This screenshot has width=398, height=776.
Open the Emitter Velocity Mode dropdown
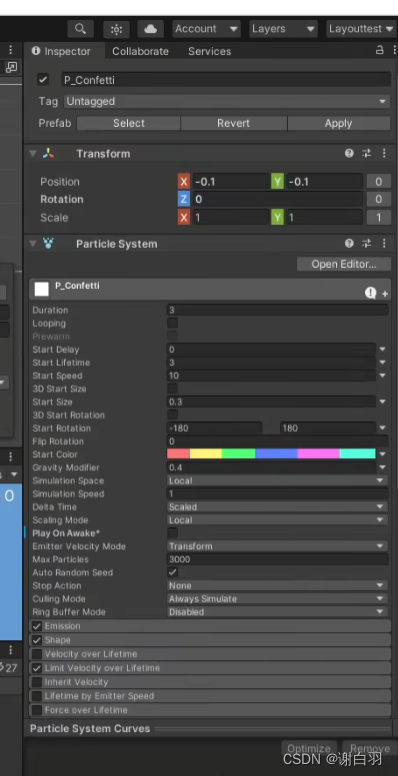277,546
